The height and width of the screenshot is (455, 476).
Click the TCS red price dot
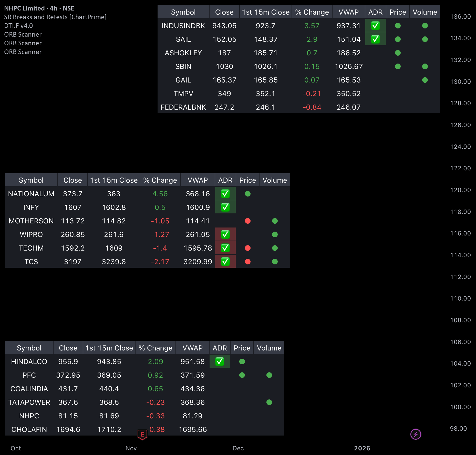coord(248,262)
